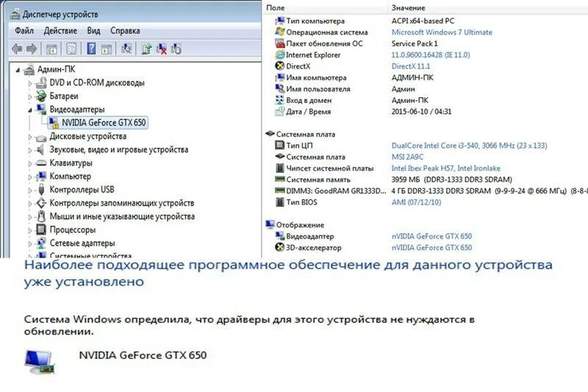Image resolution: width=588 pixels, height=392 pixels.
Task: Click the Видеоадаптеры display adapter icon
Action: (41, 109)
